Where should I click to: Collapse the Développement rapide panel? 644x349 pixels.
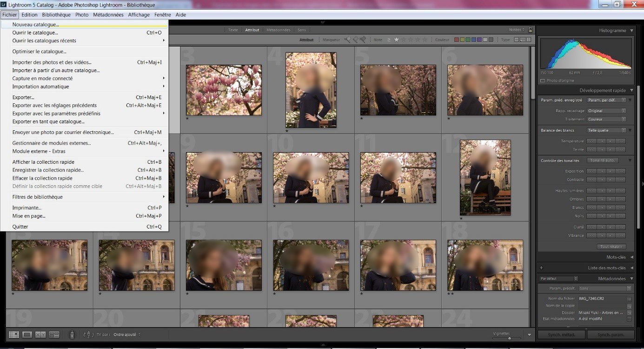pos(631,90)
